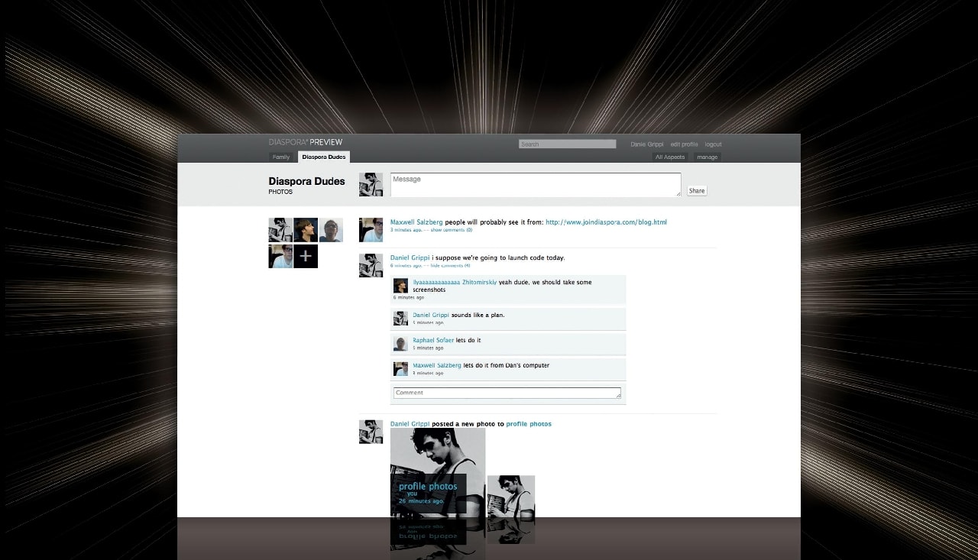Open the All Aspects view

click(669, 157)
